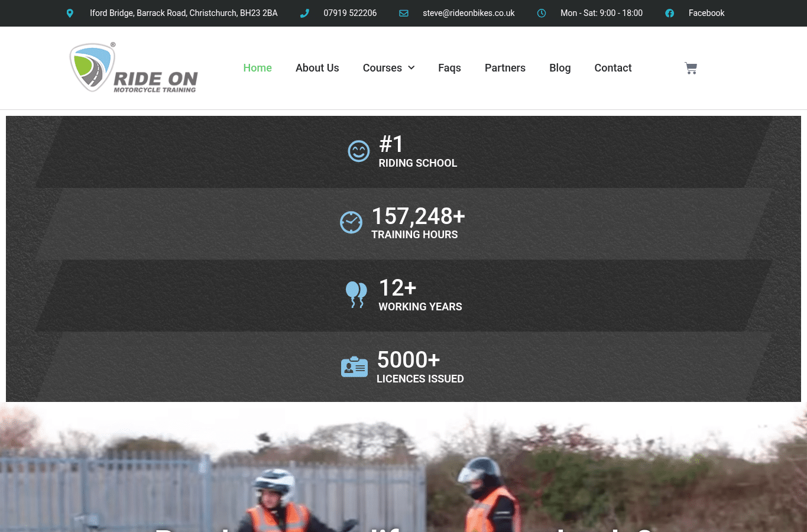Screen dimensions: 807x532
Task: Click the clock opening hours icon
Action: 542,13
